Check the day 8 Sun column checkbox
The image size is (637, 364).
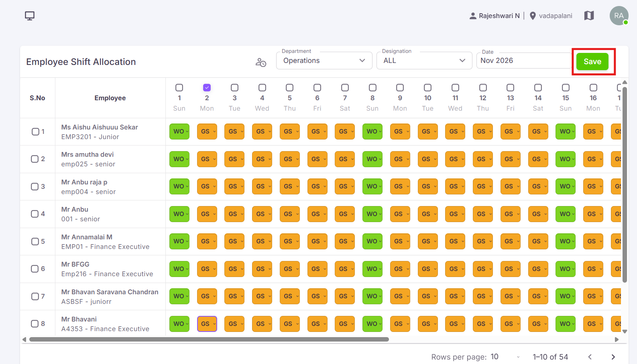(x=372, y=87)
